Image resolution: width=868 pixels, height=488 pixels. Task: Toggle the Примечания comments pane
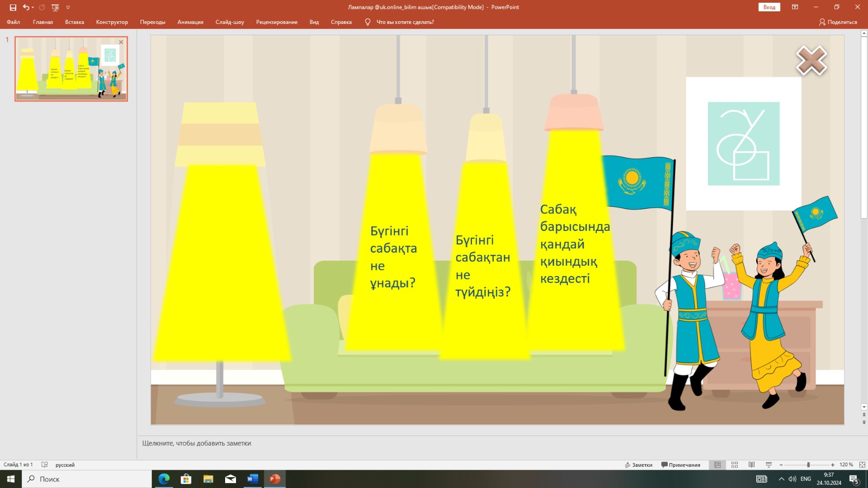coord(681,465)
